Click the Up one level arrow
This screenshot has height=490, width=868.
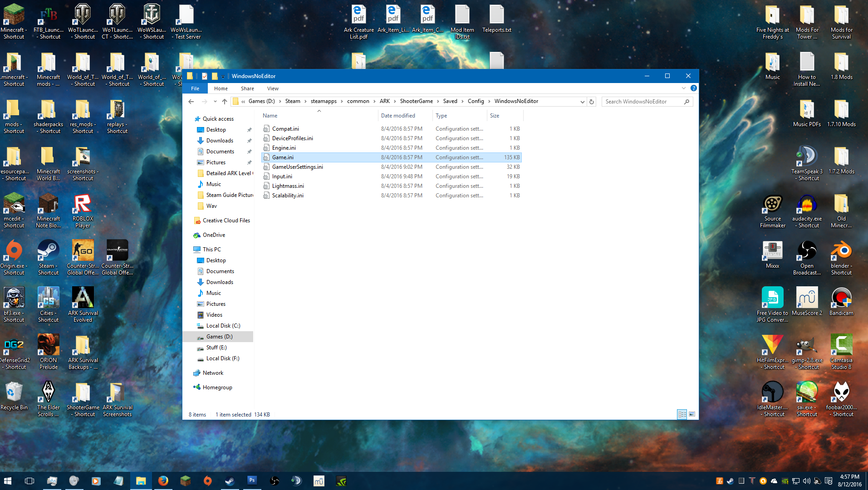tap(225, 102)
